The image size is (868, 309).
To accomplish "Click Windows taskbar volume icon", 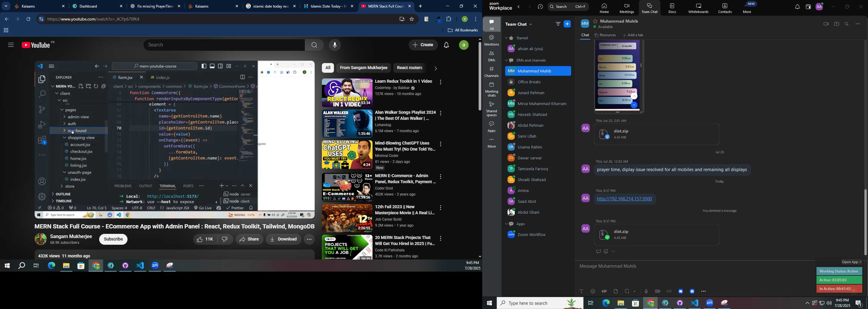I will tap(829, 303).
